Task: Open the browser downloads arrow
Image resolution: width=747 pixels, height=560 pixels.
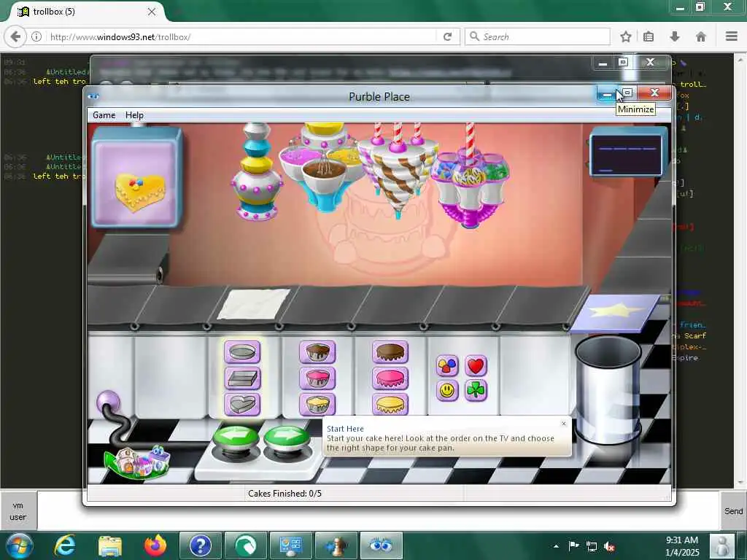Action: coord(675,36)
